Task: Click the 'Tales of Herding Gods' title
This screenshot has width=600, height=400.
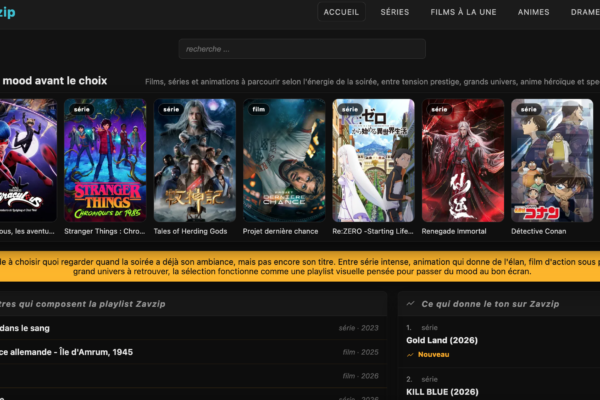Action: coord(190,231)
